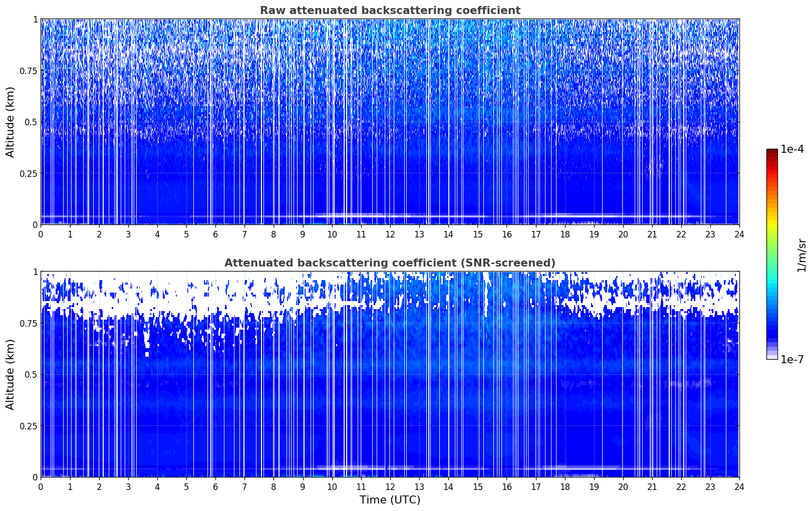This screenshot has width=812, height=511.
Task: Click tick label 24 on bottom time axis
Action: [x=739, y=487]
